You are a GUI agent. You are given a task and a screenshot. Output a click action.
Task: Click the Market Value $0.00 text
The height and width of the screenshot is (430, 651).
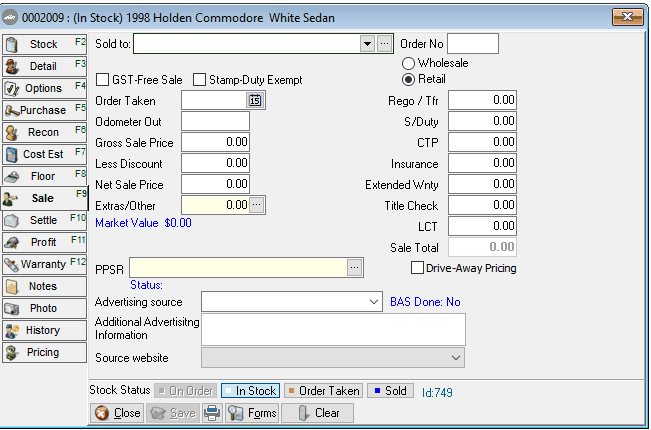144,223
